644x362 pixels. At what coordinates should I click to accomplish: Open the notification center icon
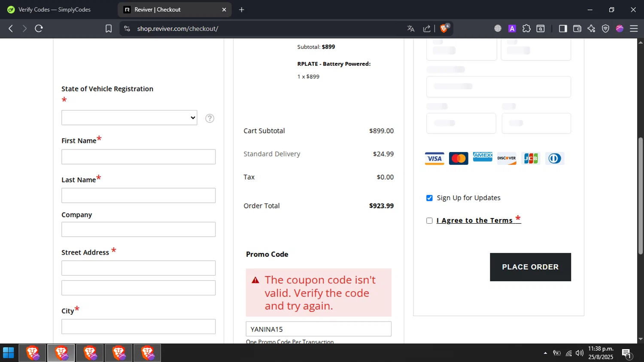[626, 353]
